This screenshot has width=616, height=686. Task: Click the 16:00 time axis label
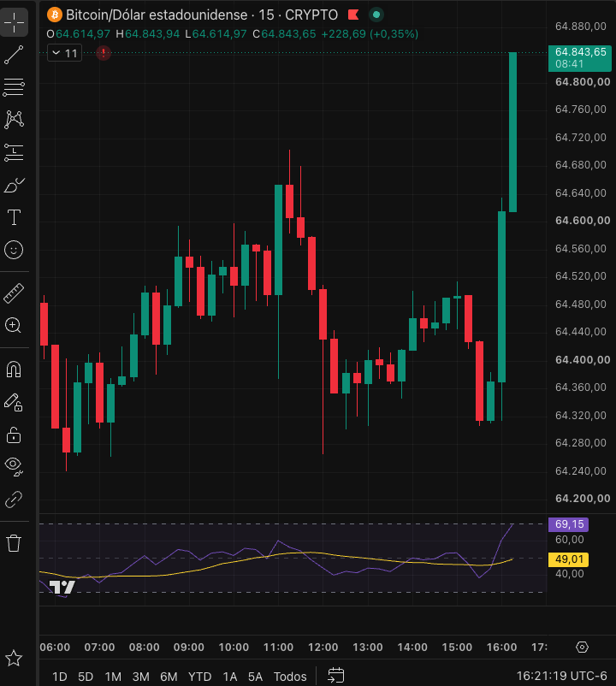(502, 647)
